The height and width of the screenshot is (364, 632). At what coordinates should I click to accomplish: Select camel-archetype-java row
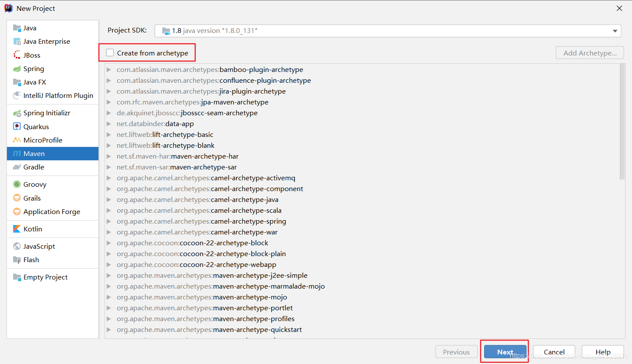(363, 200)
